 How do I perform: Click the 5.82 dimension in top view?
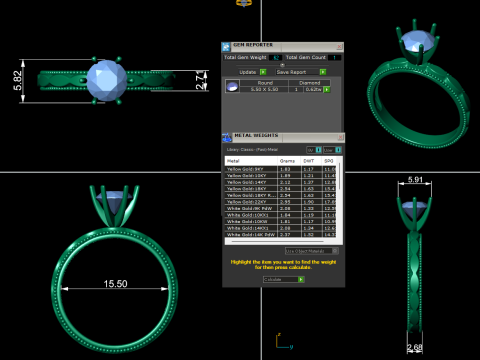pos(17,81)
